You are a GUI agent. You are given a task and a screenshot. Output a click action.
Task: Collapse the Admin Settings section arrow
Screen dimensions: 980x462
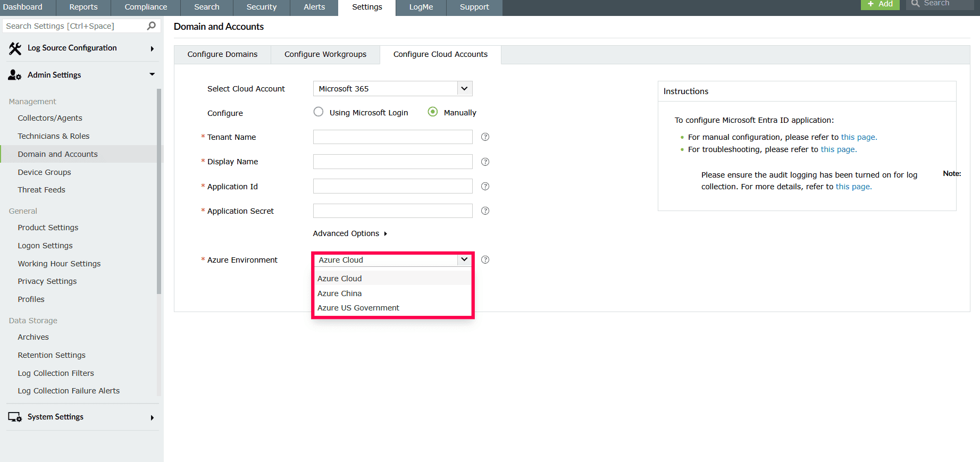(152, 74)
